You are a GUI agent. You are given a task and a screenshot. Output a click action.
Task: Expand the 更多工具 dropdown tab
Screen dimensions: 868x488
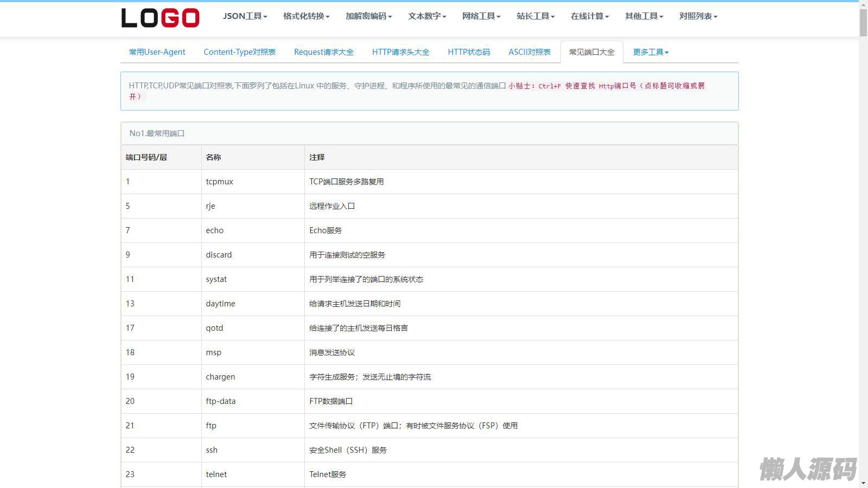(x=650, y=52)
